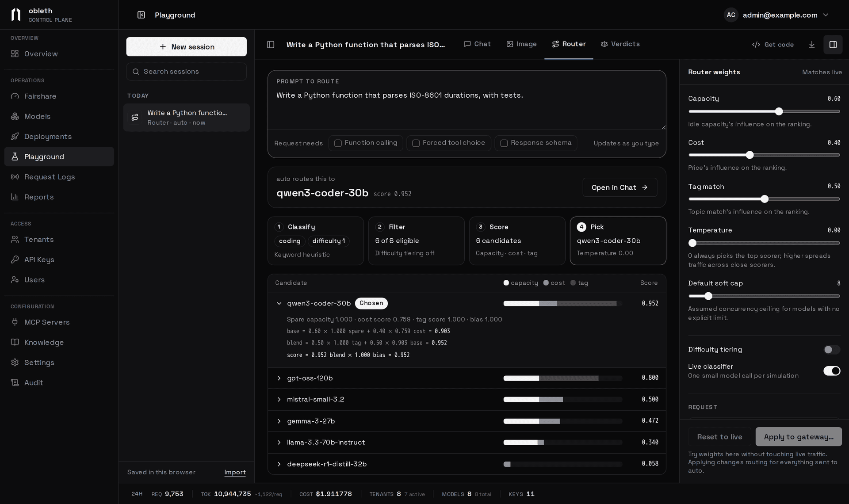
Task: Check the Function calling checkbox
Action: (338, 143)
